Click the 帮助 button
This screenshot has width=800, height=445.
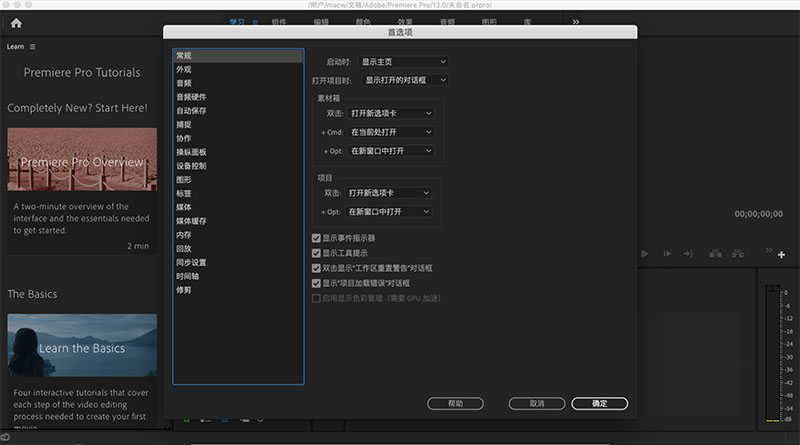point(455,404)
